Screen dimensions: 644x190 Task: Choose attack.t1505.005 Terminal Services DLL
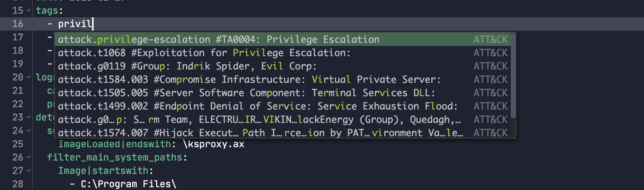246,93
